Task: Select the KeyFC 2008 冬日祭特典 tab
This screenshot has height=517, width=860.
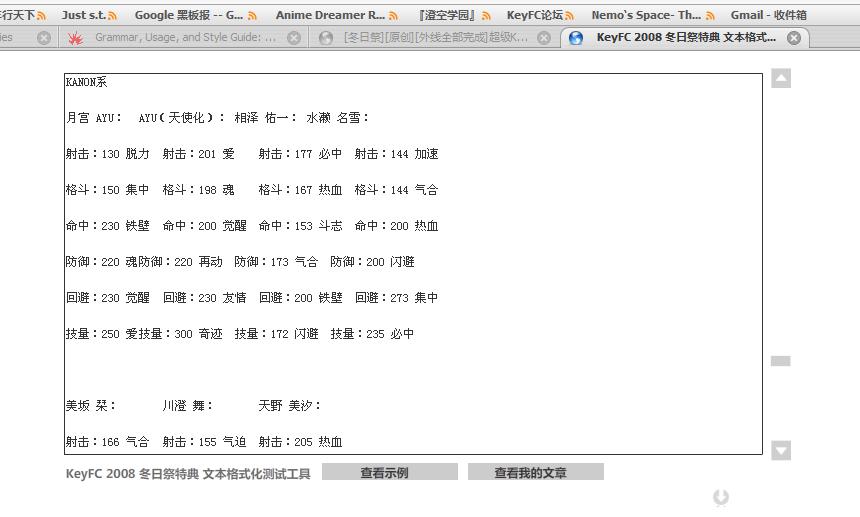Action: 686,37
